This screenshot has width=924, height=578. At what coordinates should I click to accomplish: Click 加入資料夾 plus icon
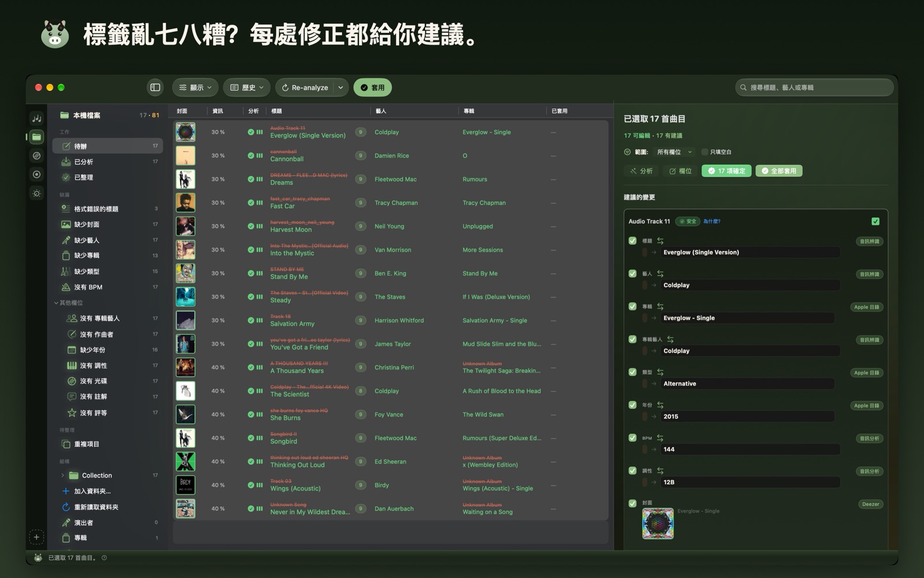pyautogui.click(x=66, y=491)
